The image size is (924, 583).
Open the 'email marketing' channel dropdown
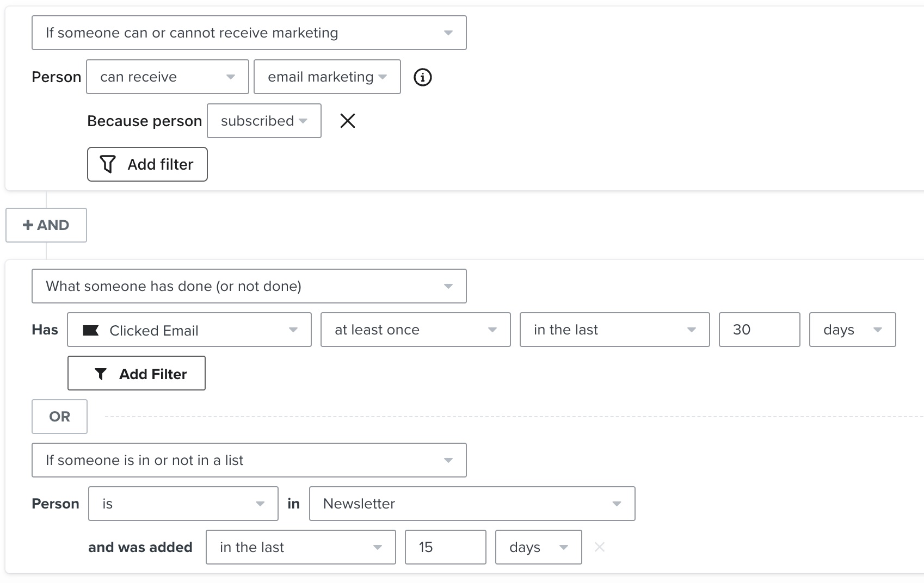pos(327,77)
